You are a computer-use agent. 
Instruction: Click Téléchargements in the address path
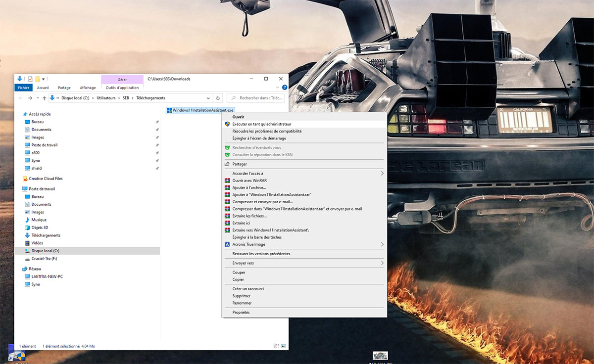[150, 98]
